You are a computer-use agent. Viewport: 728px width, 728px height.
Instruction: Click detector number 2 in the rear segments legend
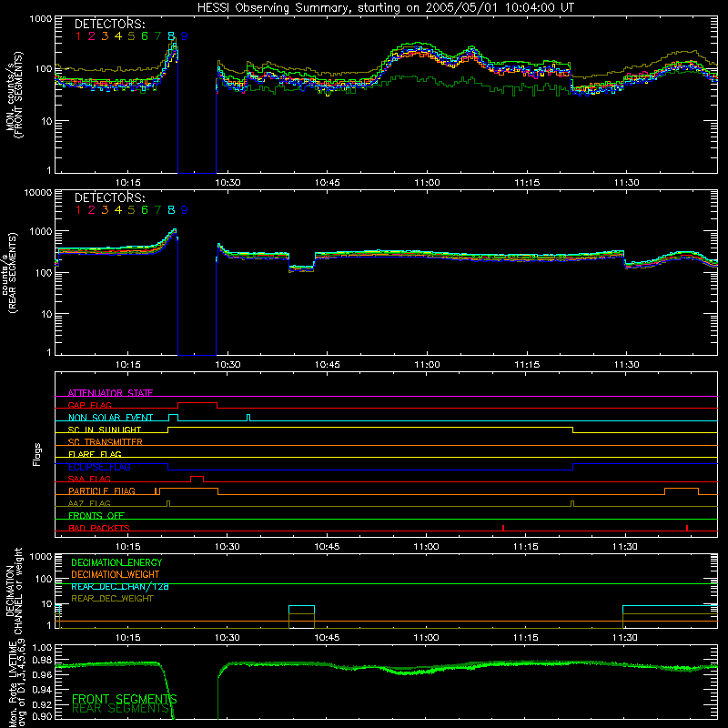(x=92, y=210)
